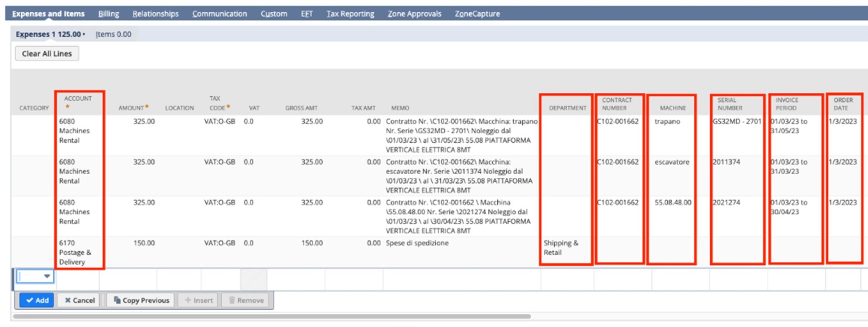Image resolution: width=868 pixels, height=327 pixels.
Task: Switch to the Billing tab
Action: pyautogui.click(x=108, y=14)
